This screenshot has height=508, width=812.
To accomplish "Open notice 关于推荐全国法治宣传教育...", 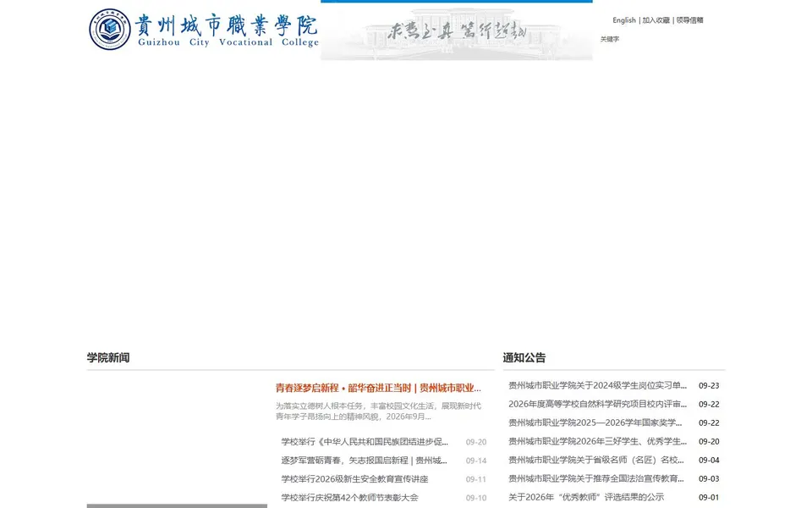I will pyautogui.click(x=596, y=478).
